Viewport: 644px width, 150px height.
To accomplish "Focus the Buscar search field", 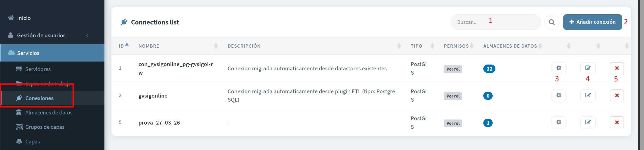I will coord(496,22).
